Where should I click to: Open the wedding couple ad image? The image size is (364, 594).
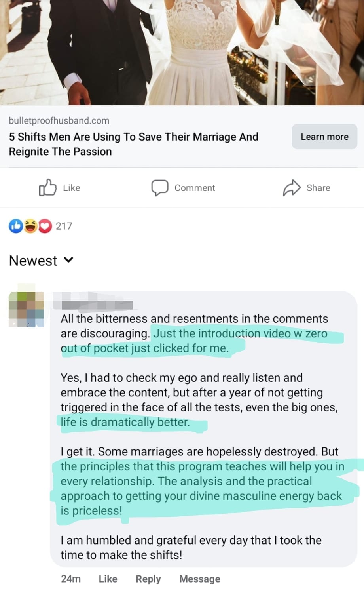182,52
